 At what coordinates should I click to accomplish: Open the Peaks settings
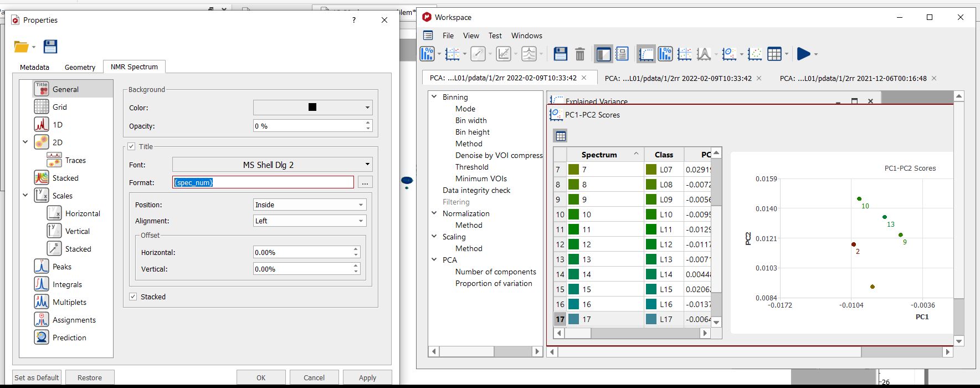point(62,267)
